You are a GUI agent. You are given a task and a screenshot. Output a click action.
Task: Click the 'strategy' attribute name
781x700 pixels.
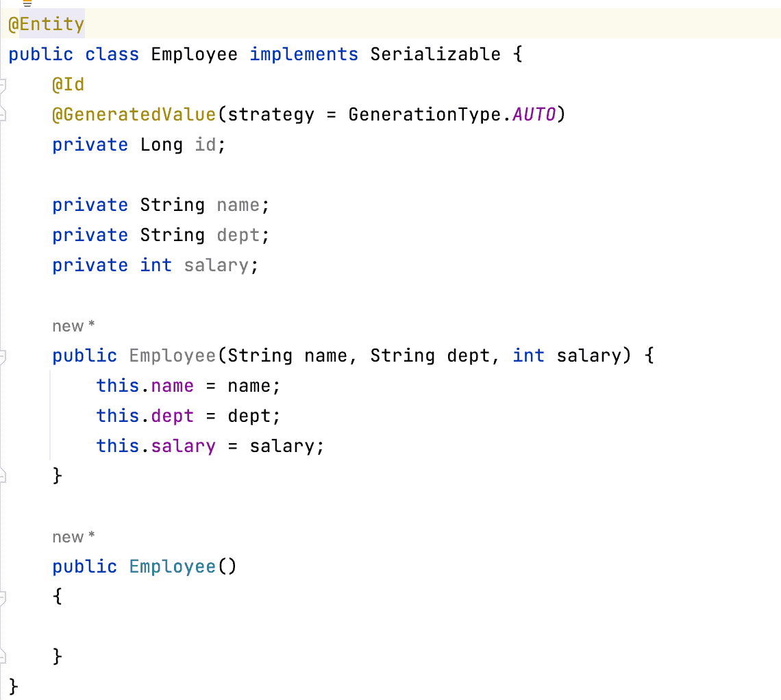271,114
